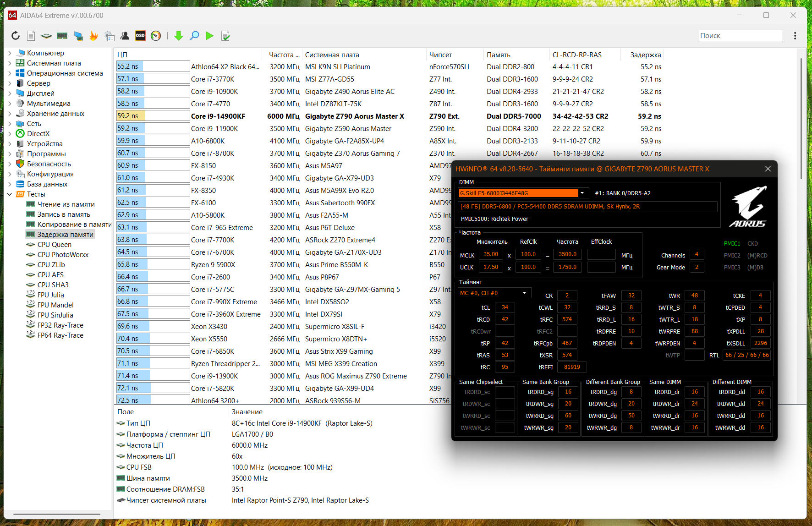
Task: Click the MCLK multiplier 35.00 box
Action: (490, 254)
